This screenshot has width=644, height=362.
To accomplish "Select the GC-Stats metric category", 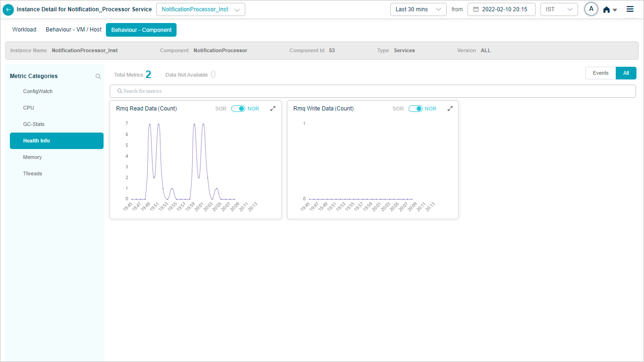I will (x=34, y=124).
